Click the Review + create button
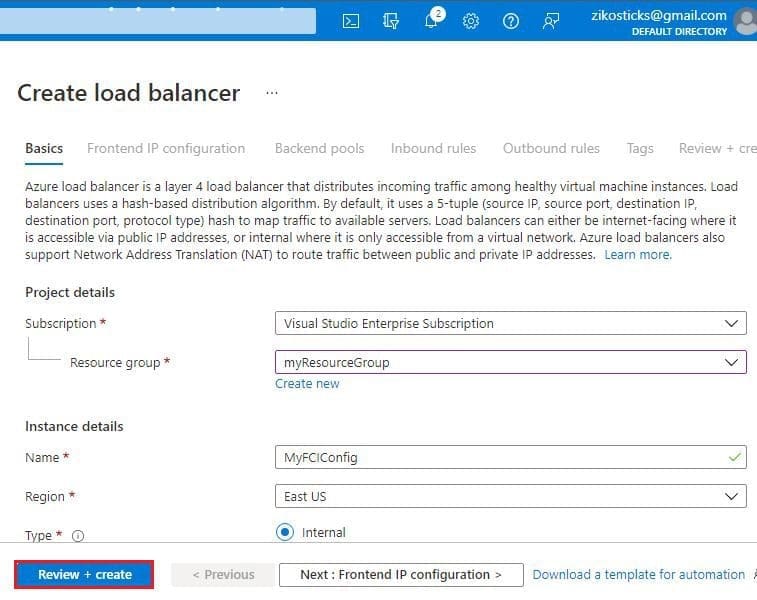 [x=84, y=574]
